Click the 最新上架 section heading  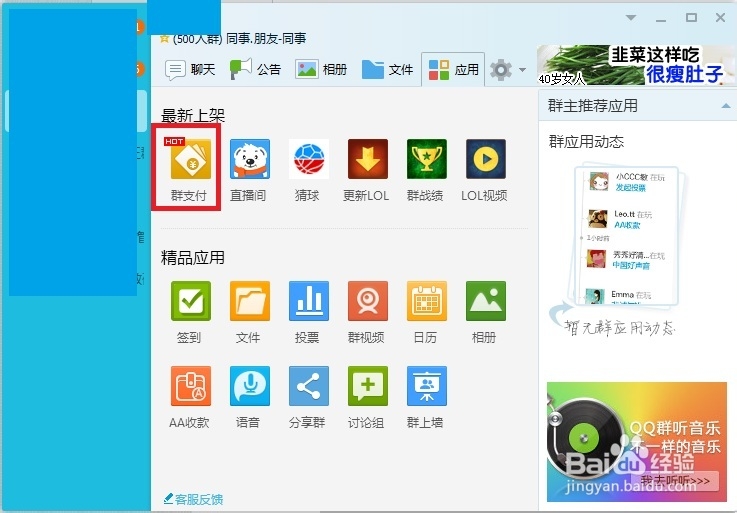coord(193,115)
